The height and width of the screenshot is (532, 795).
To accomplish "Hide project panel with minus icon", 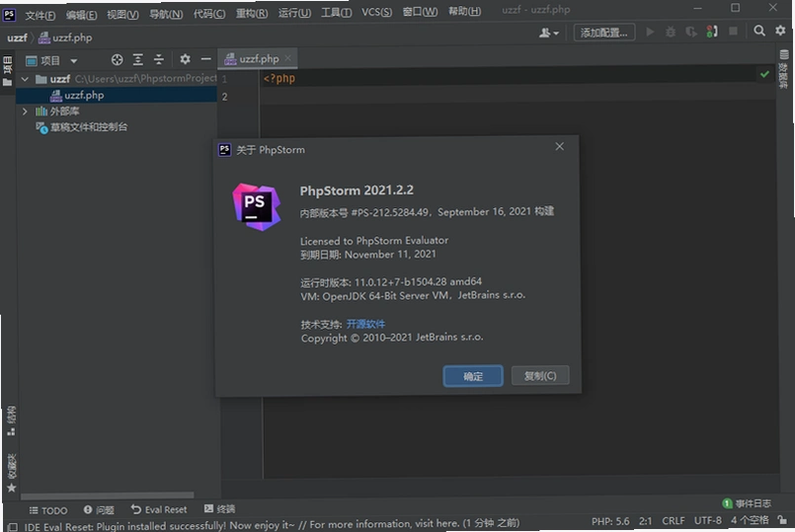I will coord(205,59).
